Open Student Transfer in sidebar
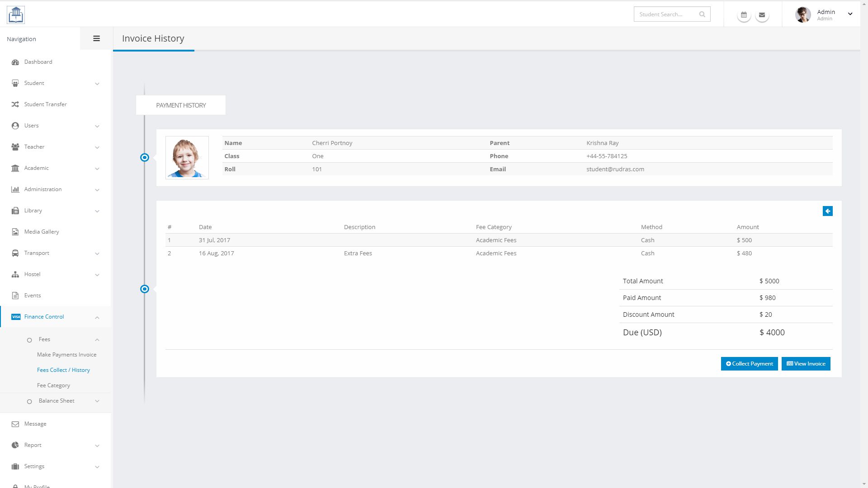Viewport: 868px width, 488px height. coord(45,104)
